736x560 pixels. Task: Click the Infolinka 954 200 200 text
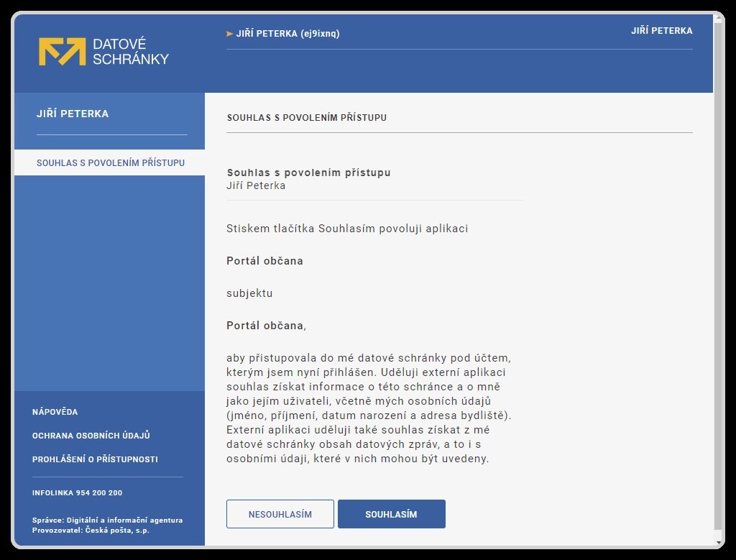coord(77,492)
